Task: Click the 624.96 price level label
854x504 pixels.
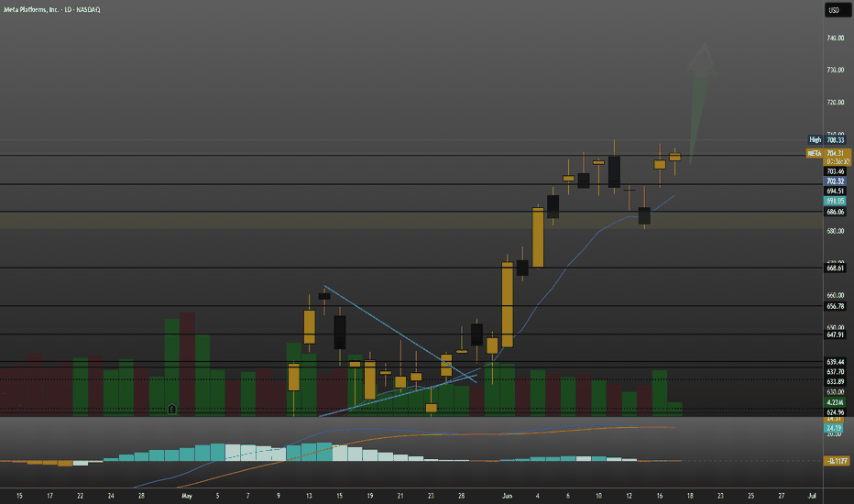Action: click(836, 412)
